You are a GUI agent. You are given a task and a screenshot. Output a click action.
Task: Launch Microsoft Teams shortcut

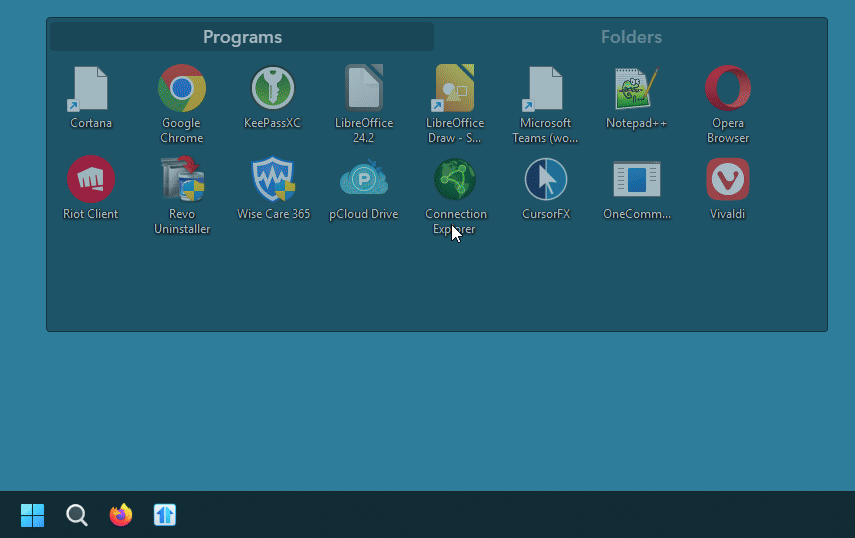pos(545,90)
